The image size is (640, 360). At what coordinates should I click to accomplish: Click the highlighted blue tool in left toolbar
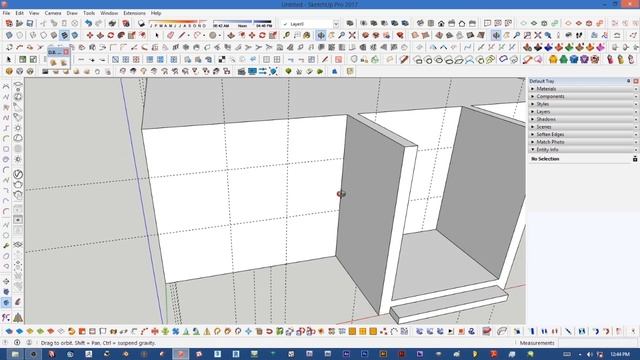6,302
